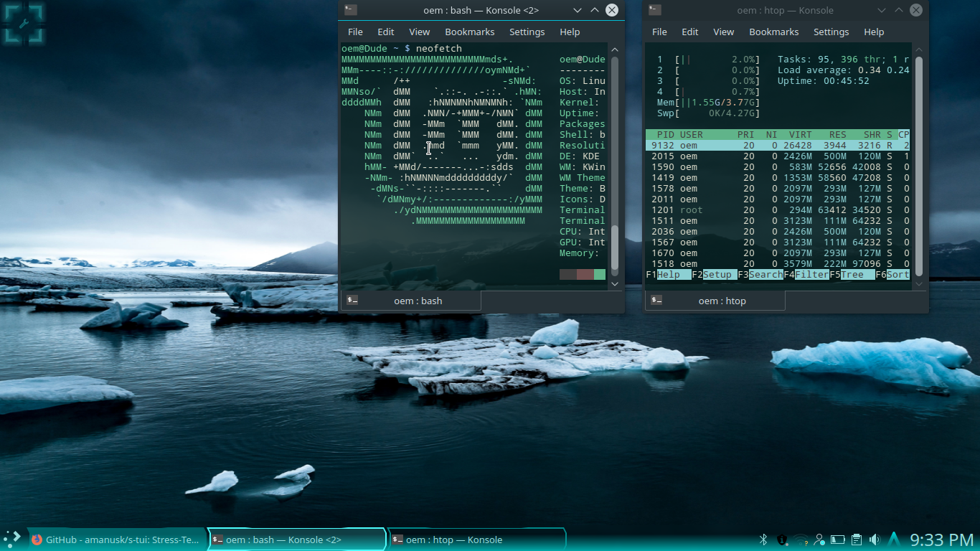Open battery status tray icon
The width and height of the screenshot is (980, 551).
tap(838, 540)
